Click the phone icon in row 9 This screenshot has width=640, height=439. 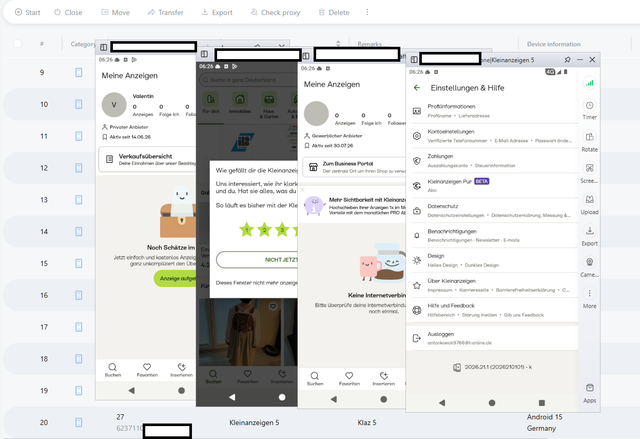78,73
